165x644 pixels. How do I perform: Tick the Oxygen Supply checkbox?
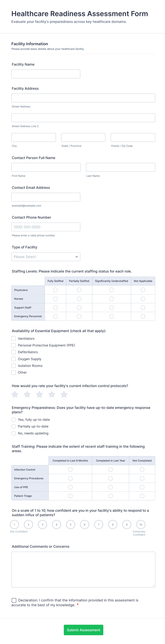coord(14,359)
